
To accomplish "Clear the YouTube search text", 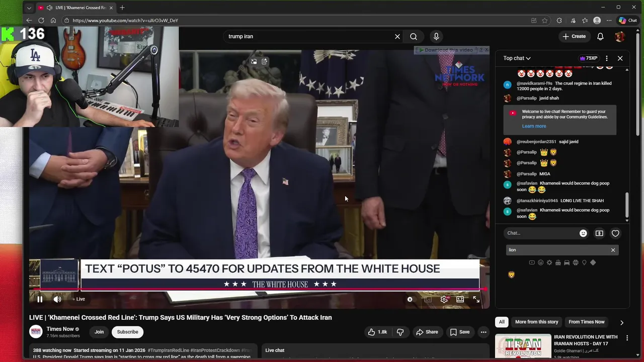I will pos(397,36).
